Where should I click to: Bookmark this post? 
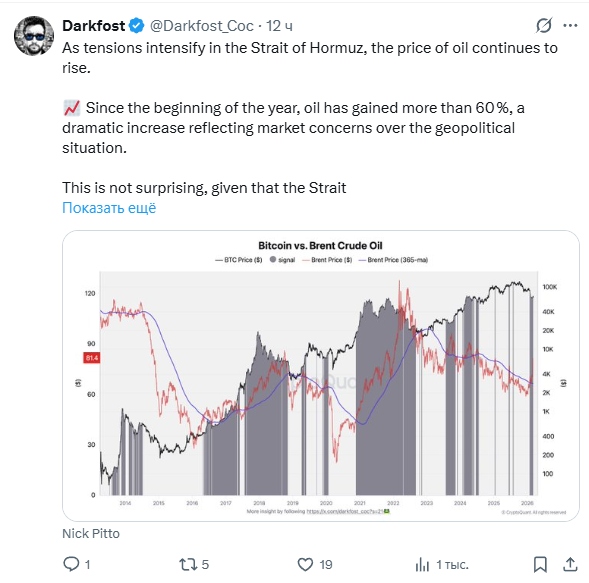tap(540, 564)
